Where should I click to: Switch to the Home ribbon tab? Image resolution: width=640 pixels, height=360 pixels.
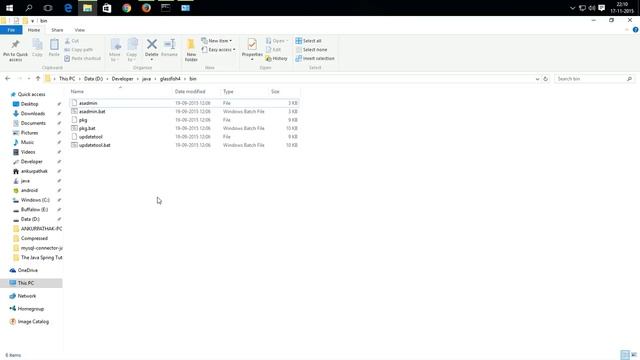click(x=34, y=30)
